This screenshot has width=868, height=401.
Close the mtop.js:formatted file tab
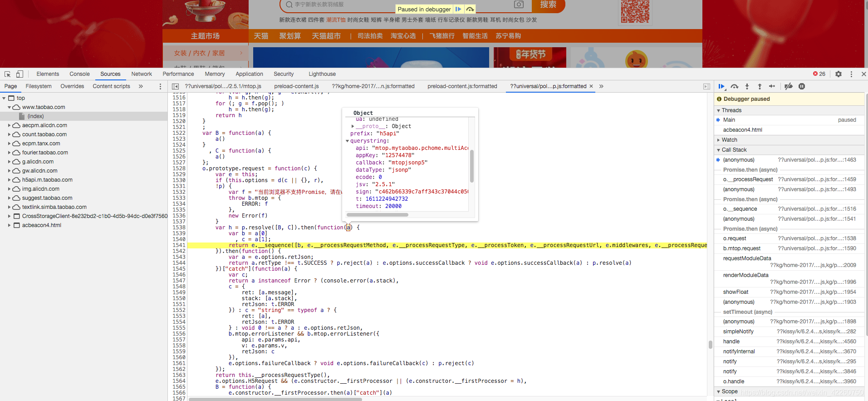click(x=591, y=86)
